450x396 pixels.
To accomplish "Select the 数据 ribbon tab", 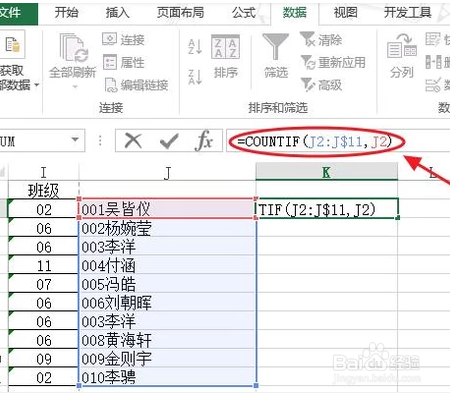I will click(295, 13).
